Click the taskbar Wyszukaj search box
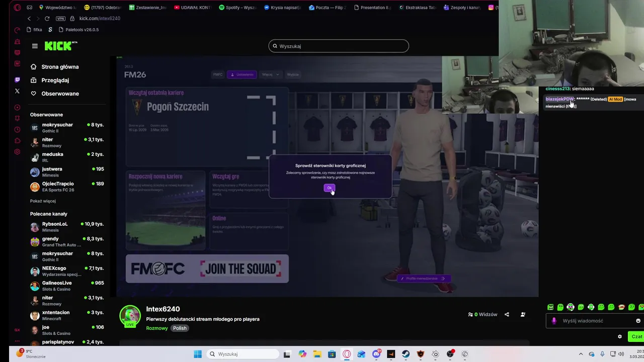Viewport: 644px width, 362px height. click(243, 354)
